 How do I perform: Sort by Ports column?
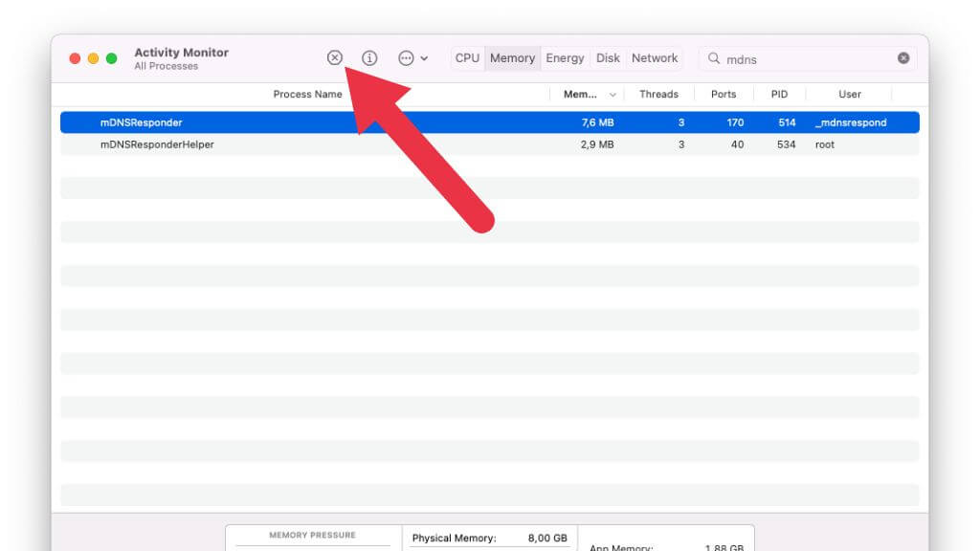(724, 95)
